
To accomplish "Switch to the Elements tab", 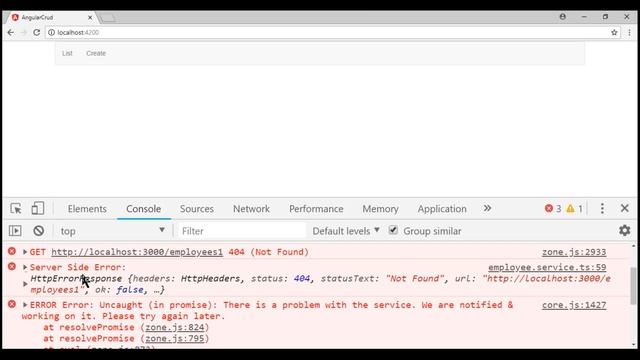I will [x=87, y=209].
